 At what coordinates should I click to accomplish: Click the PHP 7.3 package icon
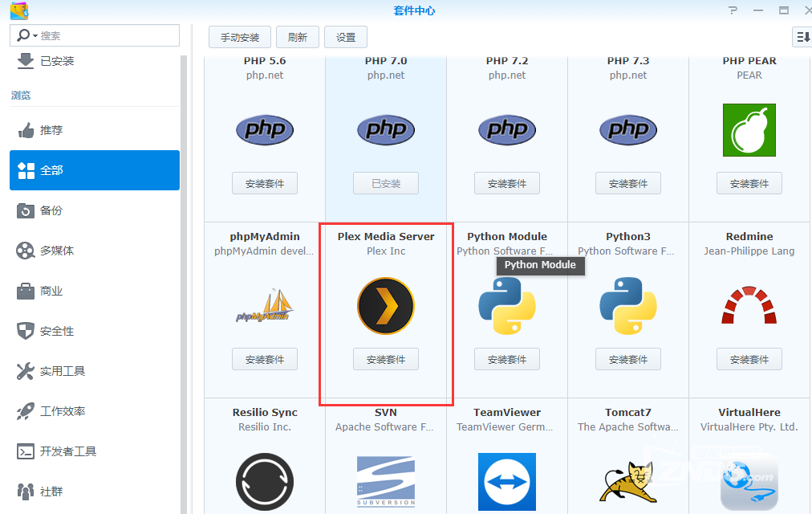pyautogui.click(x=628, y=129)
